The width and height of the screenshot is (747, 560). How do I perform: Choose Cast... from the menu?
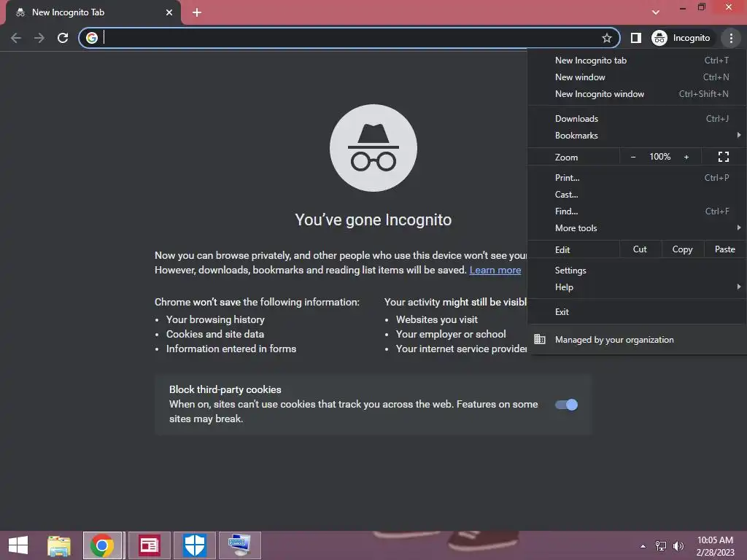(637, 194)
